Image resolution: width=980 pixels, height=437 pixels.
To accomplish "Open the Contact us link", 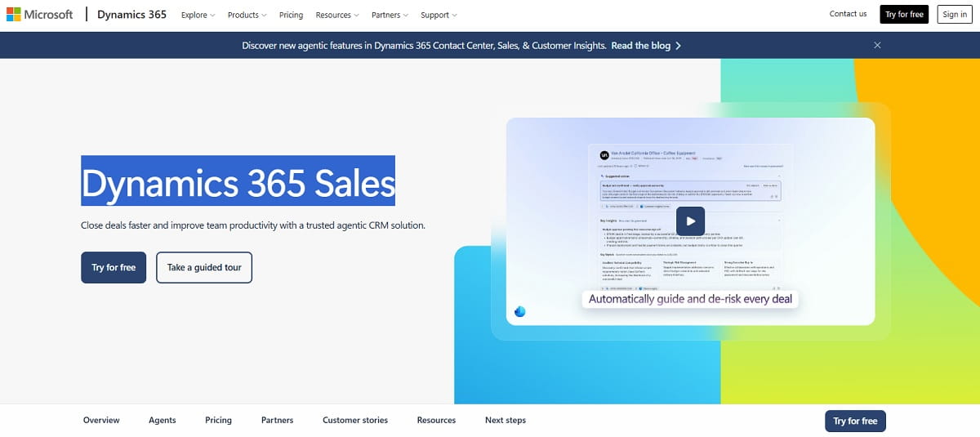I will (x=848, y=14).
